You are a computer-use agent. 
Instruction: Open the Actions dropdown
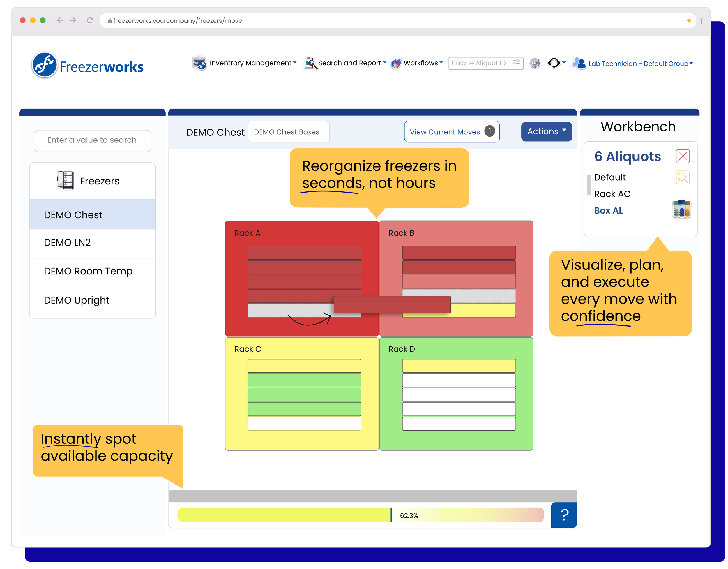[546, 131]
